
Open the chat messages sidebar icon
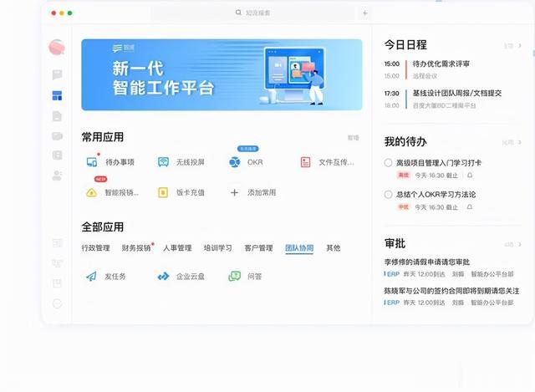point(58,74)
